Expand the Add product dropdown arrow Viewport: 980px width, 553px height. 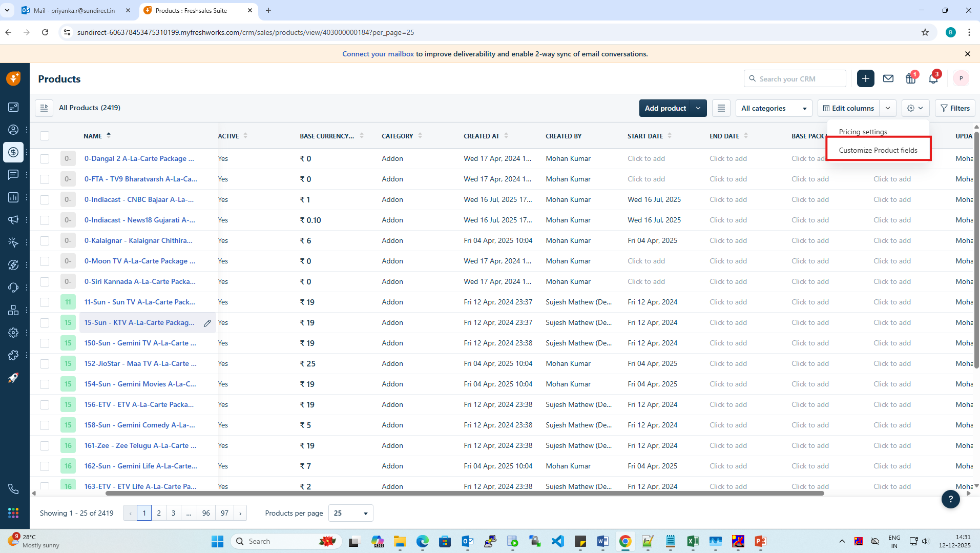pos(698,108)
